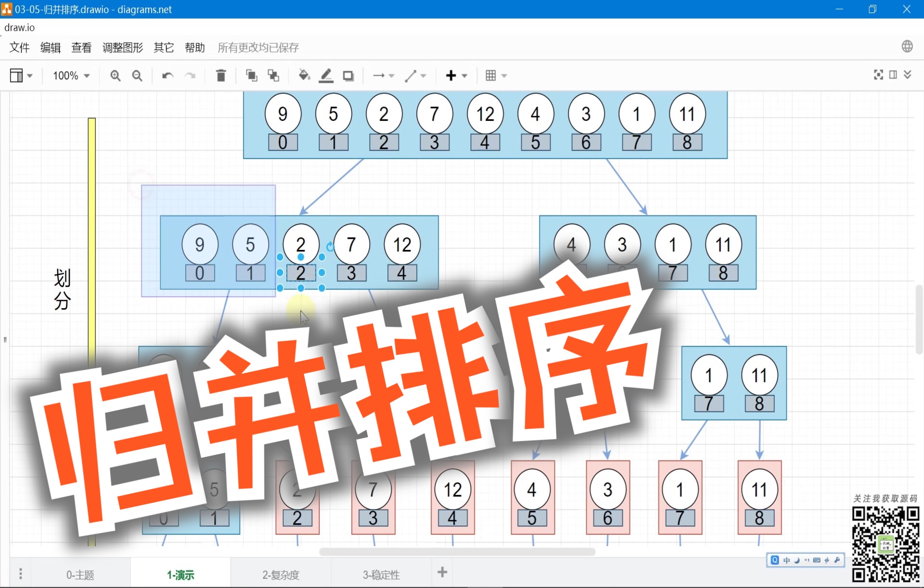
Task: Click the 所有更改均已保存 status text
Action: [258, 47]
